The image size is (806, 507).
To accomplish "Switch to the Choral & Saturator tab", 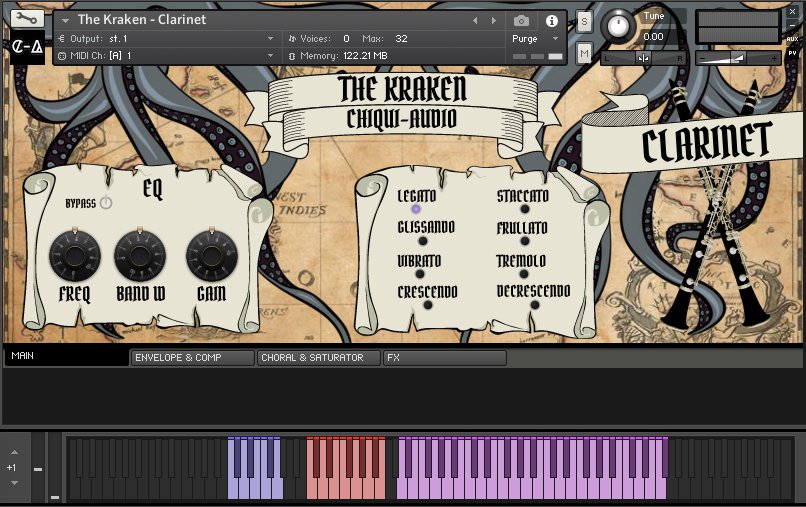I will click(x=318, y=357).
